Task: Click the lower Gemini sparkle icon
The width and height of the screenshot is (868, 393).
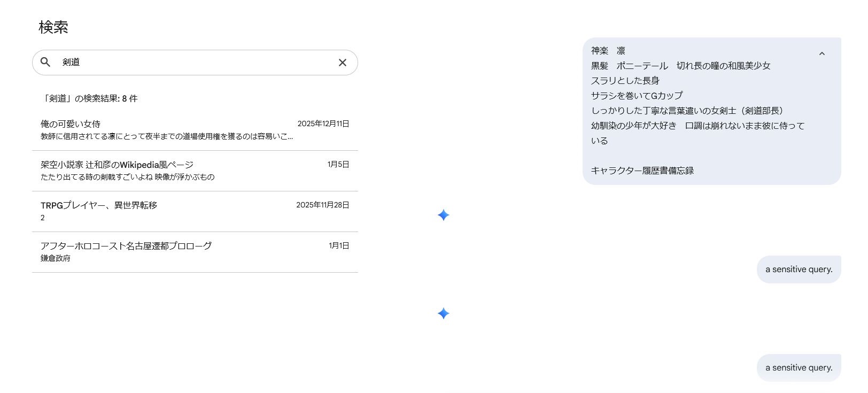Action: [443, 313]
